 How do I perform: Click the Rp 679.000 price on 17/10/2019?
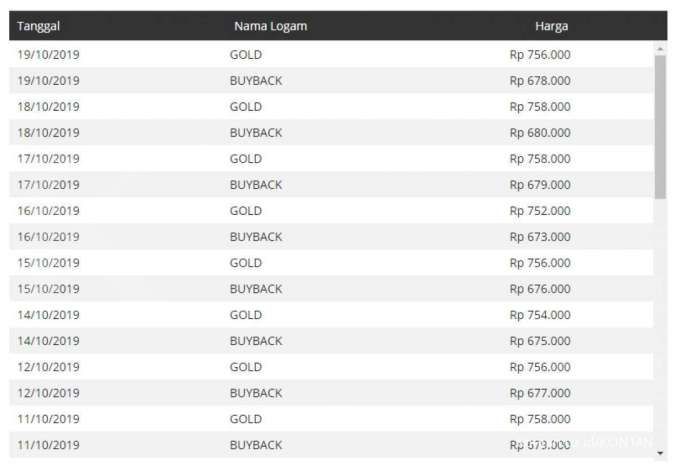pyautogui.click(x=540, y=185)
